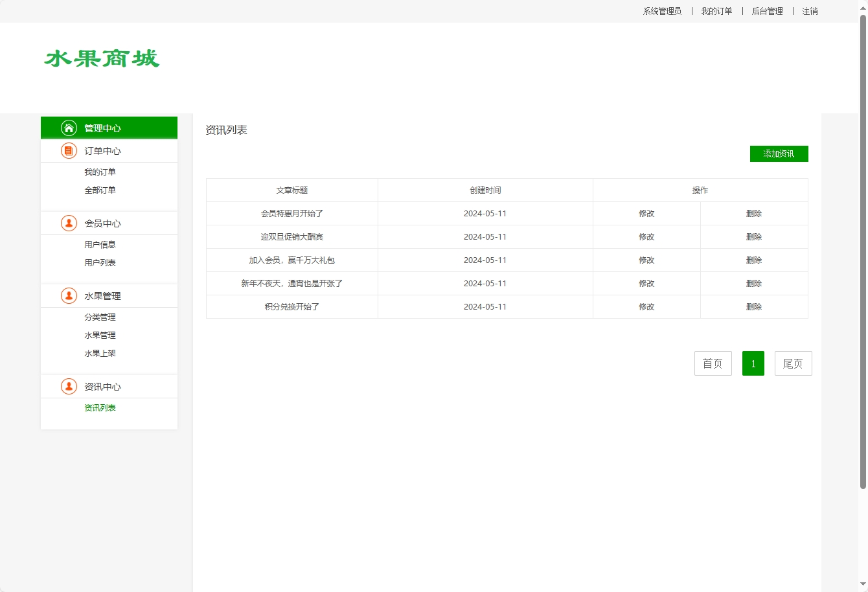Go to 用户列表 page
This screenshot has height=592, width=868.
(x=100, y=263)
